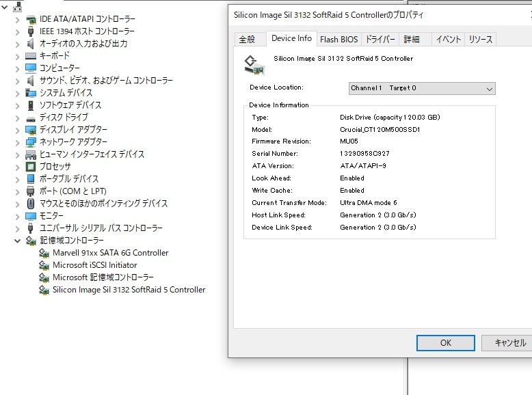Image resolution: width=532 pixels, height=395 pixels.
Task: Click the USB controller icon
Action: (x=31, y=228)
